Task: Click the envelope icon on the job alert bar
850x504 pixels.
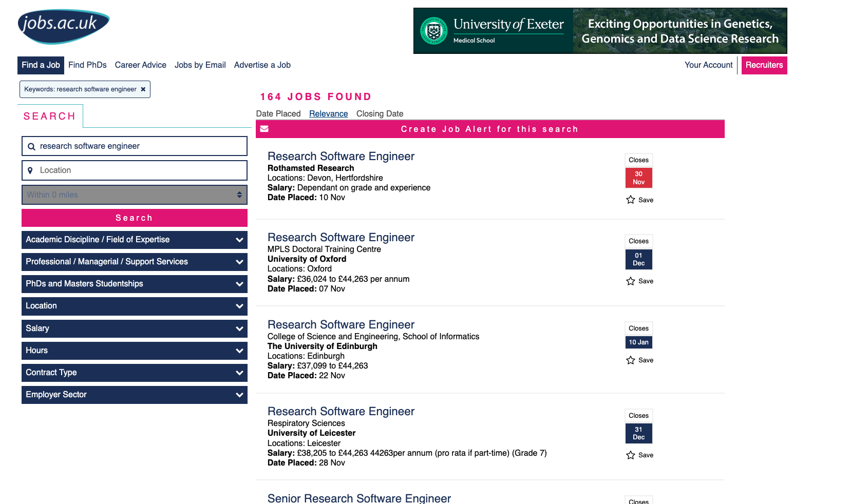Action: tap(265, 129)
